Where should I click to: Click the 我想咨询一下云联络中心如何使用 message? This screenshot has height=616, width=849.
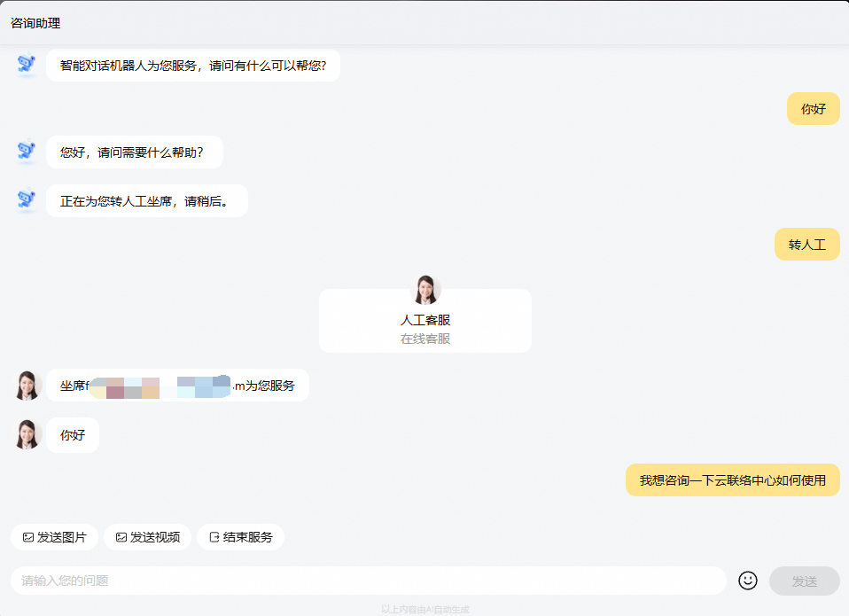(733, 480)
